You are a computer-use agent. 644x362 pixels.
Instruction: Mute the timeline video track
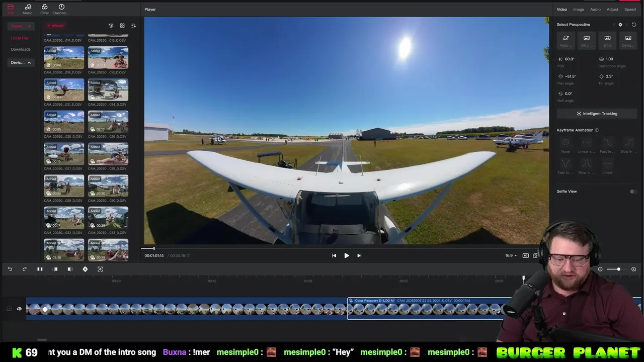(x=19, y=309)
